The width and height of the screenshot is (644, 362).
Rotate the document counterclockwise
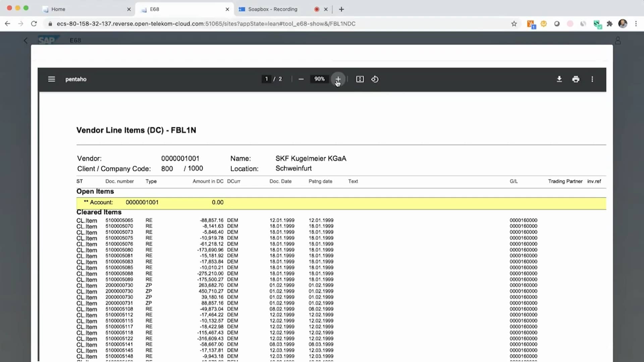[x=375, y=79]
